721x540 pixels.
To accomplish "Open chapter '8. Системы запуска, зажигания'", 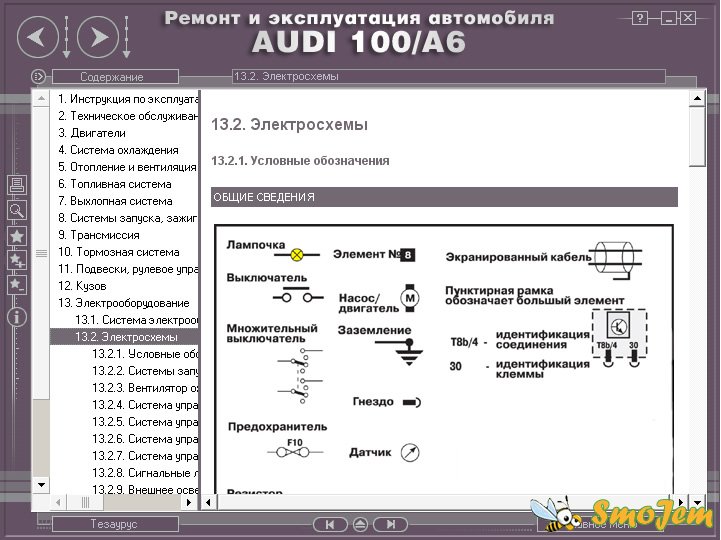I will (127, 218).
